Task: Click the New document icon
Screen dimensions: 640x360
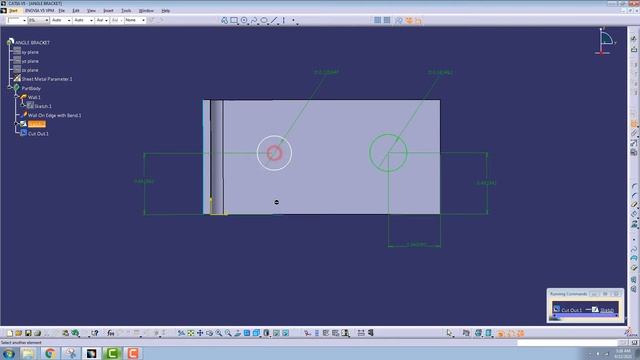Action: coord(10,333)
